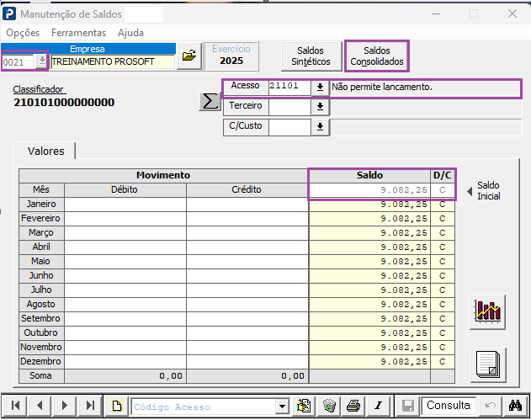The width and height of the screenshot is (531, 420).
Task: Click the Sigma sum button
Action: [x=210, y=101]
